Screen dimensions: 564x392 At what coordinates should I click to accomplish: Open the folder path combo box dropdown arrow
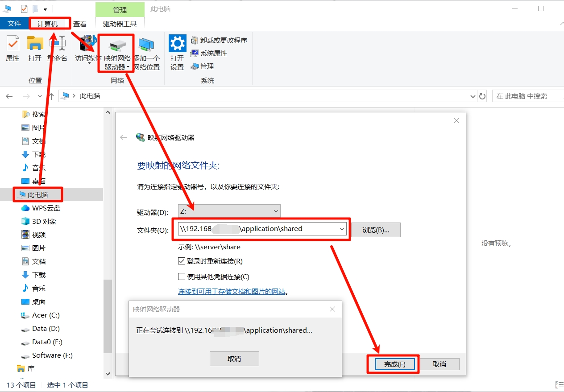coord(342,229)
